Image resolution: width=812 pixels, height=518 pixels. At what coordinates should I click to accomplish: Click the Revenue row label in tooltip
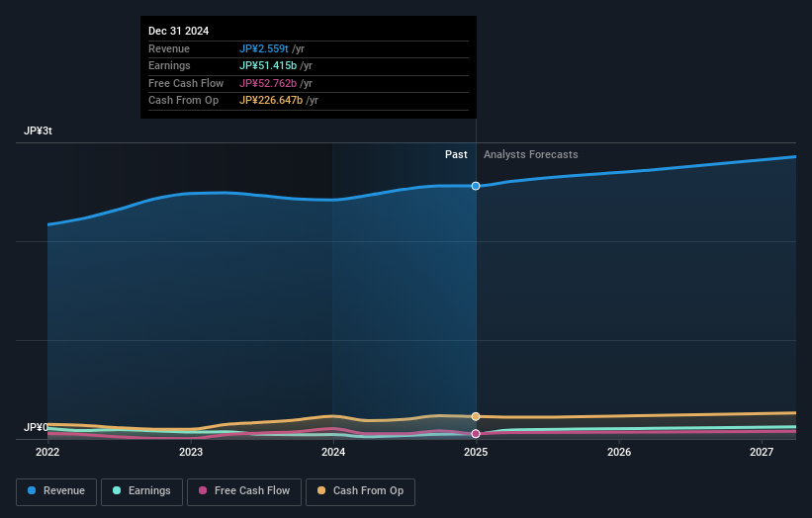tap(169, 48)
